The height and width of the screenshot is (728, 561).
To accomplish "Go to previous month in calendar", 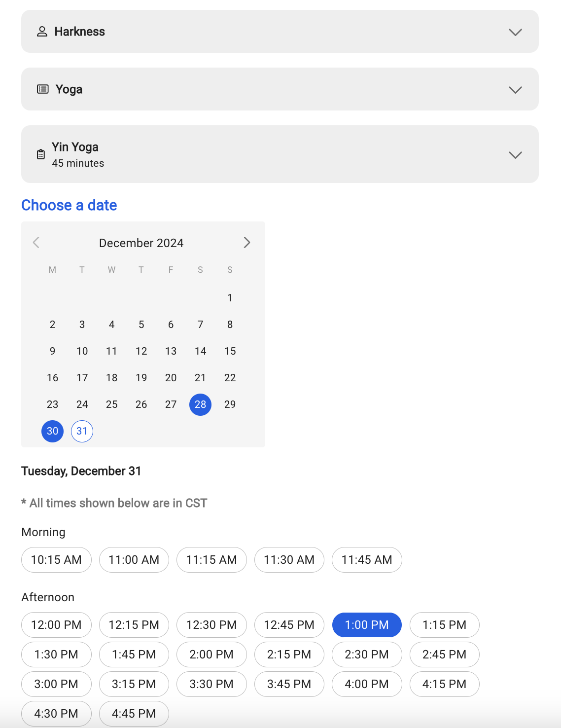I will click(x=36, y=243).
